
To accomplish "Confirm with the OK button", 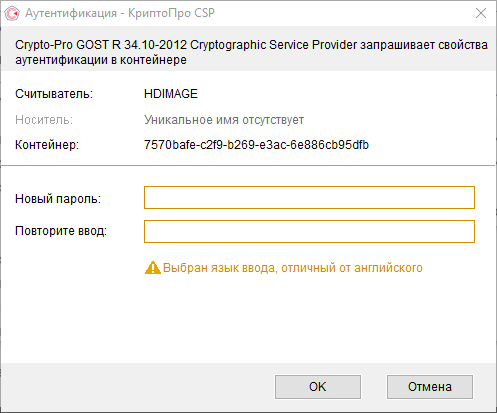I will [x=318, y=387].
